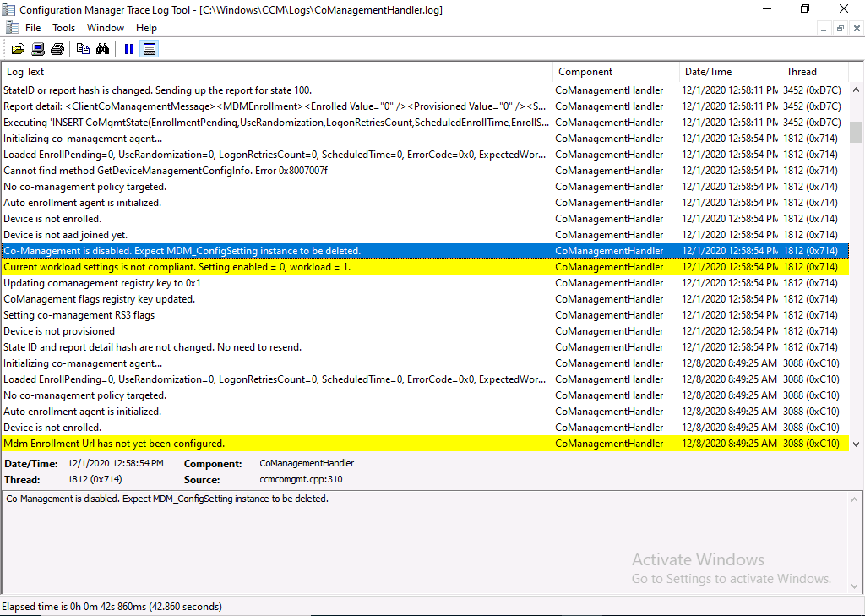Minimize the inner log document window

pos(824,28)
